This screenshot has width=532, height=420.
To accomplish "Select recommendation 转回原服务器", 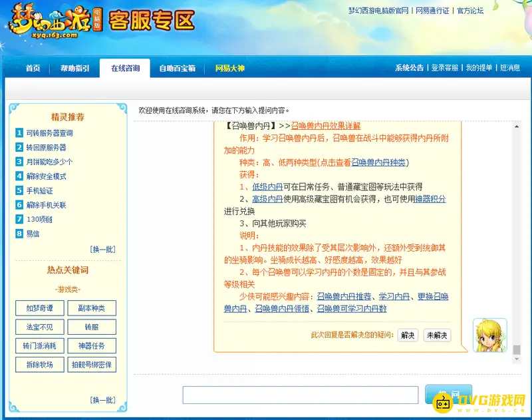I will point(46,147).
